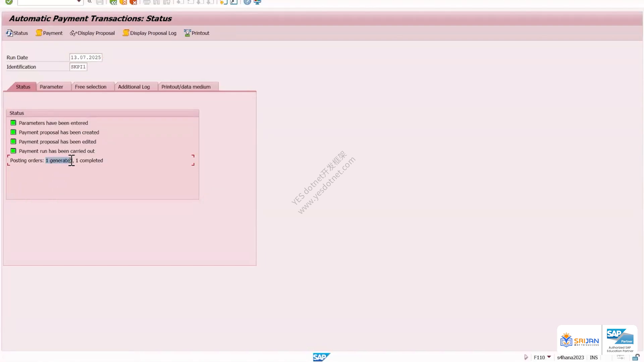Screen dimensions: 644x362
Task: Click the green Enter checkmark icon
Action: pos(9,2)
